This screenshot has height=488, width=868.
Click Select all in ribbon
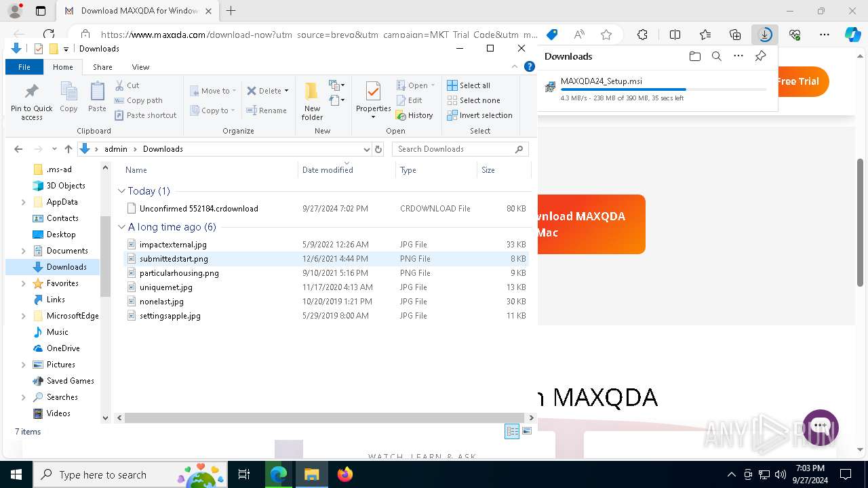click(469, 85)
